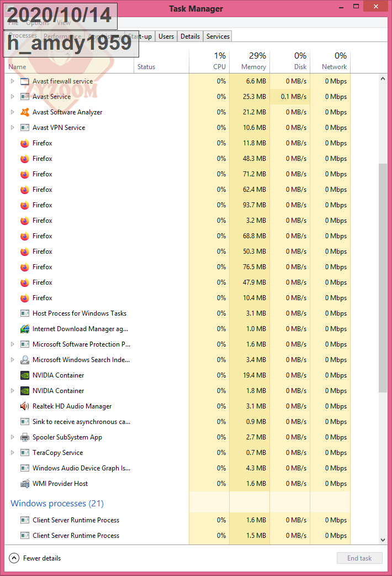The height and width of the screenshot is (576, 392).
Task: Click the Sink to receive asynchronous callbacks icon
Action: (x=25, y=422)
